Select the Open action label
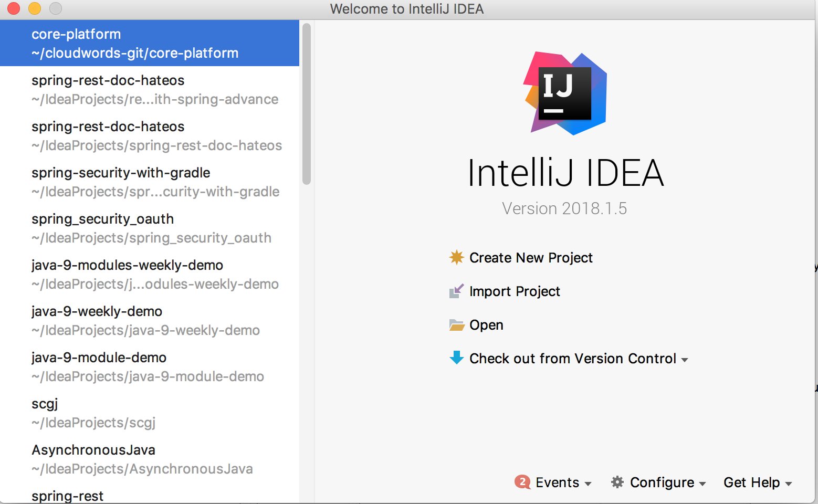Screen dimensions: 818x504 click(x=486, y=325)
